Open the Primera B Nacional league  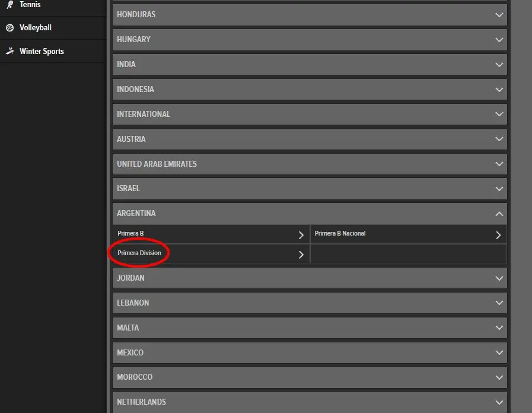409,234
